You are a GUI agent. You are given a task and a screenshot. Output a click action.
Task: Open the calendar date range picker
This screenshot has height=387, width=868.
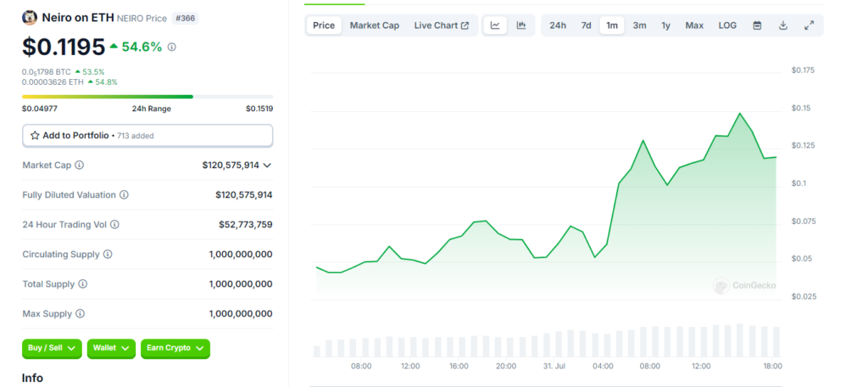757,25
